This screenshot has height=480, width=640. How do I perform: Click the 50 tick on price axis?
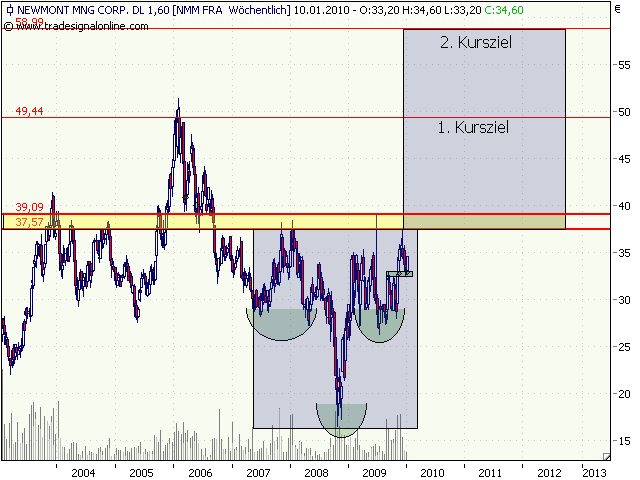[624, 112]
